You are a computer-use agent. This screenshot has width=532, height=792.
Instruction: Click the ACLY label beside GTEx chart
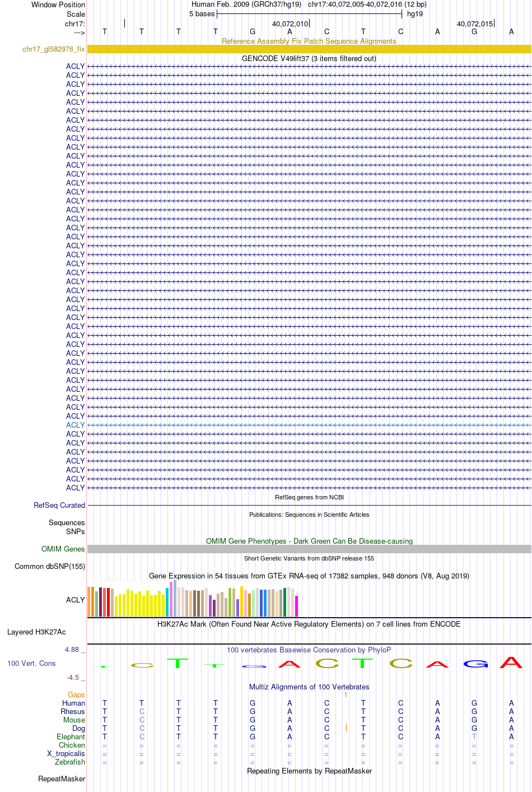click(x=76, y=600)
